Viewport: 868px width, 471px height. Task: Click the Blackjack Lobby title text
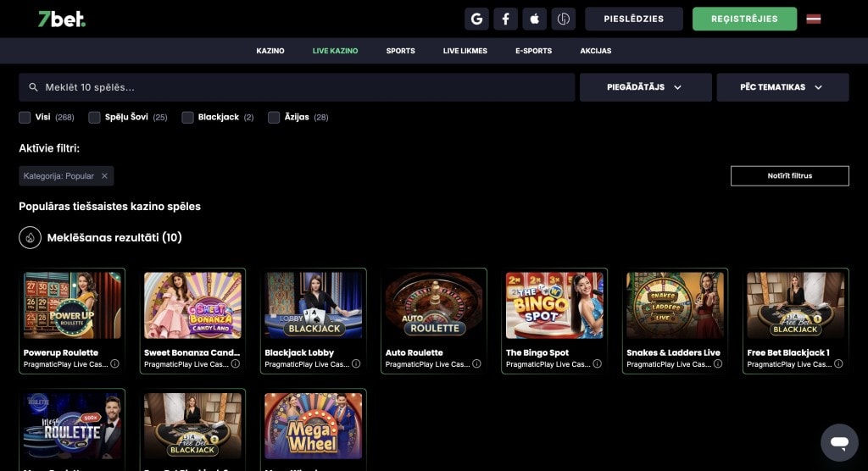pyautogui.click(x=299, y=352)
